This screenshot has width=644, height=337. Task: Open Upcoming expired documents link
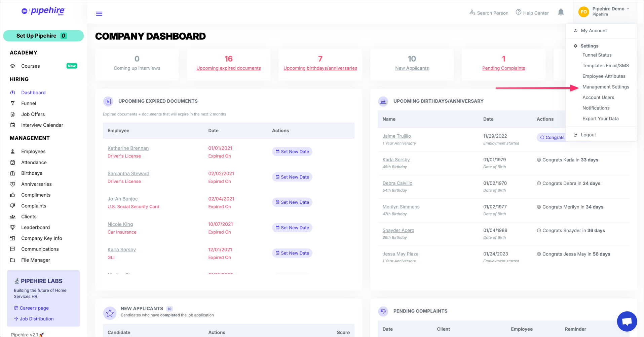click(228, 68)
